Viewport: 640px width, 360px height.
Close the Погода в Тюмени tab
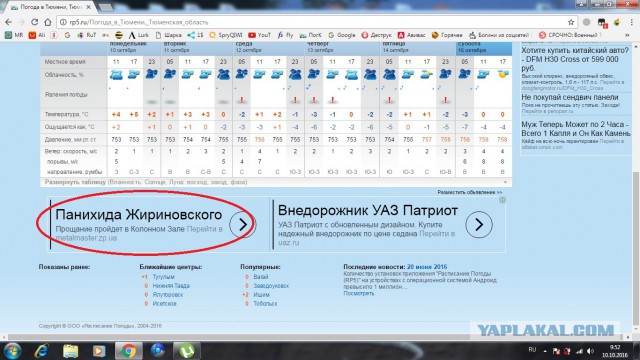click(89, 7)
